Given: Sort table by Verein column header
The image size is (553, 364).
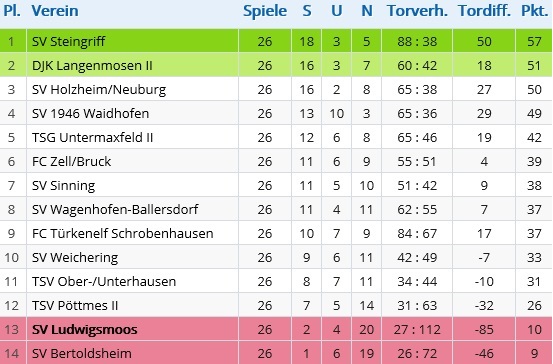Looking at the screenshot, I should tap(55, 11).
